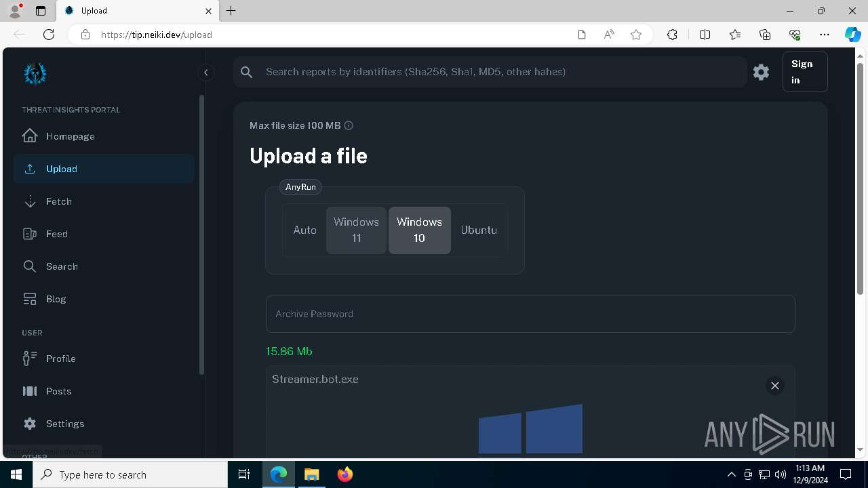Focus the search reports by identifiers field
This screenshot has height=488, width=868.
tap(490, 72)
